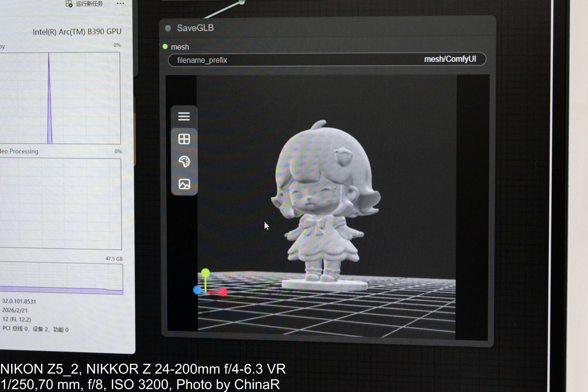
Task: Click the PCI bus location text
Action: (x=35, y=329)
